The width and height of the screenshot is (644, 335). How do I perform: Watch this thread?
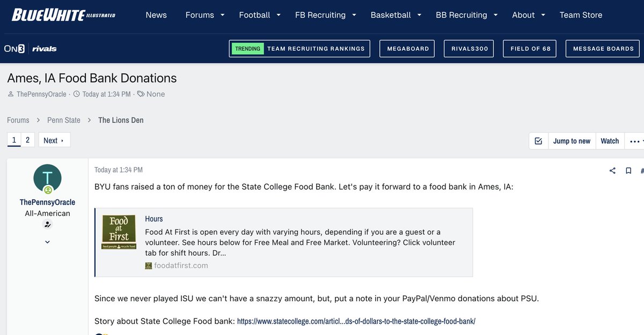tap(610, 141)
